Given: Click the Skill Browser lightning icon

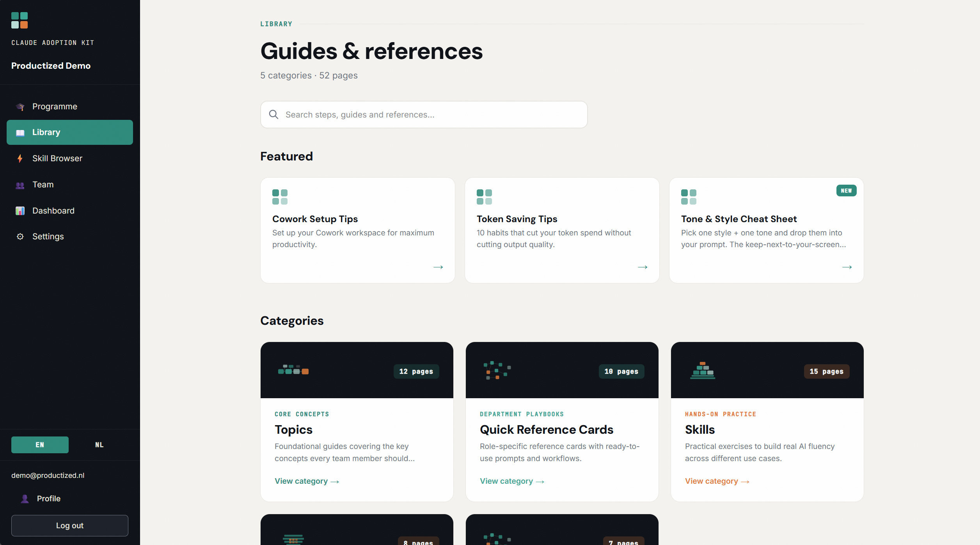Looking at the screenshot, I should (x=20, y=159).
